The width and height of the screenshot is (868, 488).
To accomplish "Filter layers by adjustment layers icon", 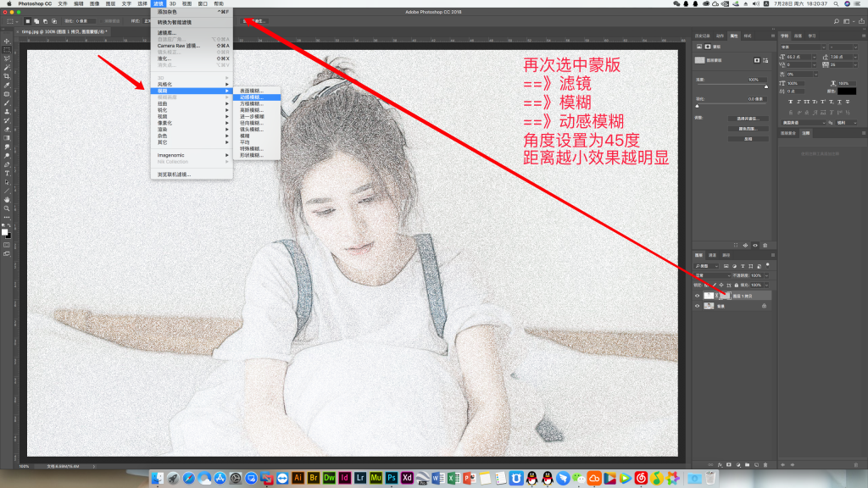I will click(x=735, y=266).
